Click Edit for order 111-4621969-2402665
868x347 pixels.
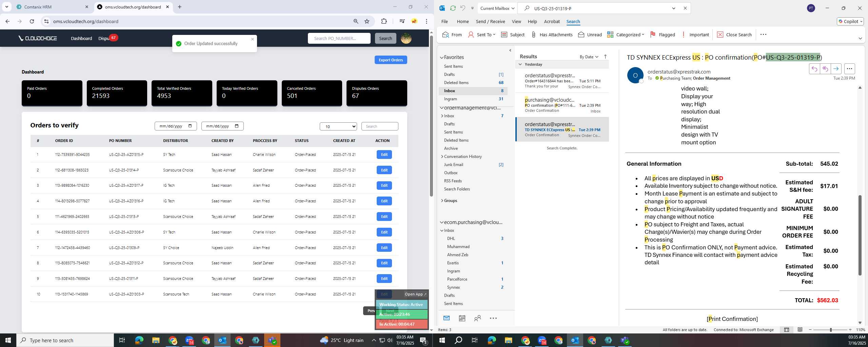384,217
